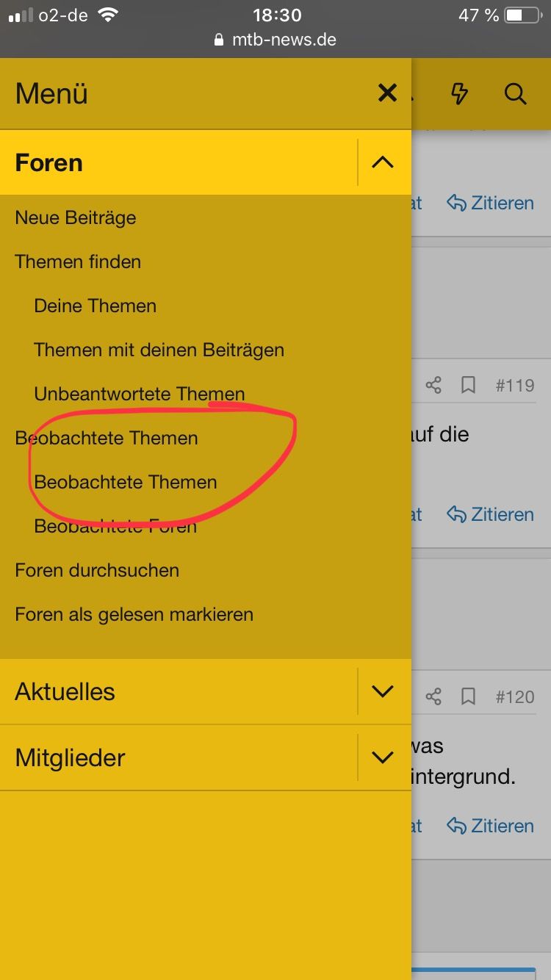Open the Foren menu heading
Viewport: 551px width, 980px height.
point(49,162)
